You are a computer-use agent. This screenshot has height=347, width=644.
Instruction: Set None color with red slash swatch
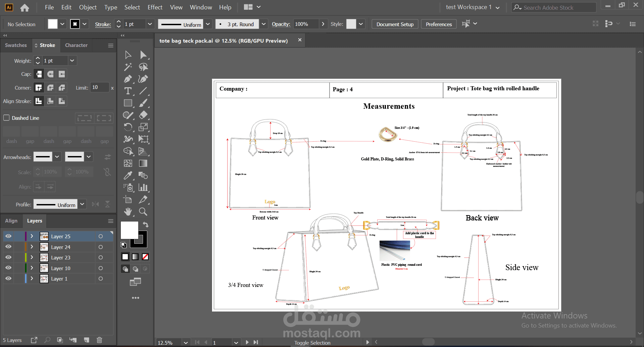145,257
